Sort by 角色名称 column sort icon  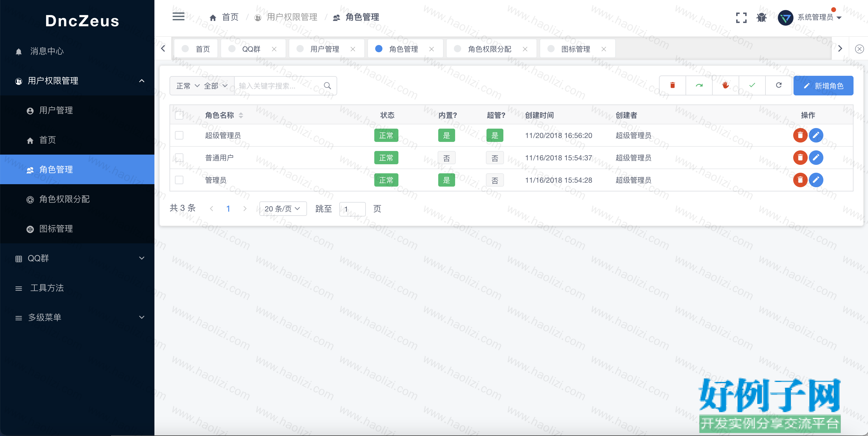click(x=241, y=115)
